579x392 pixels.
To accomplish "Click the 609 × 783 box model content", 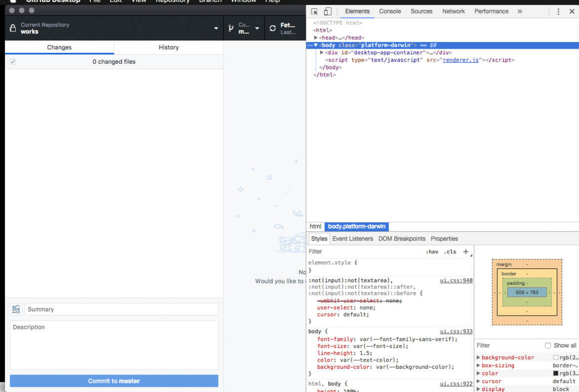I will pos(527,292).
